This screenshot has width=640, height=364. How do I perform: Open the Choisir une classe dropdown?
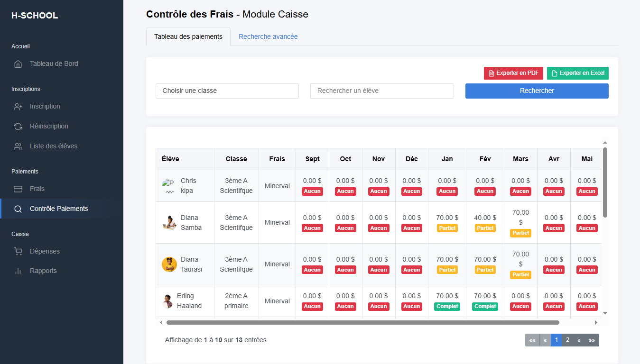227,91
